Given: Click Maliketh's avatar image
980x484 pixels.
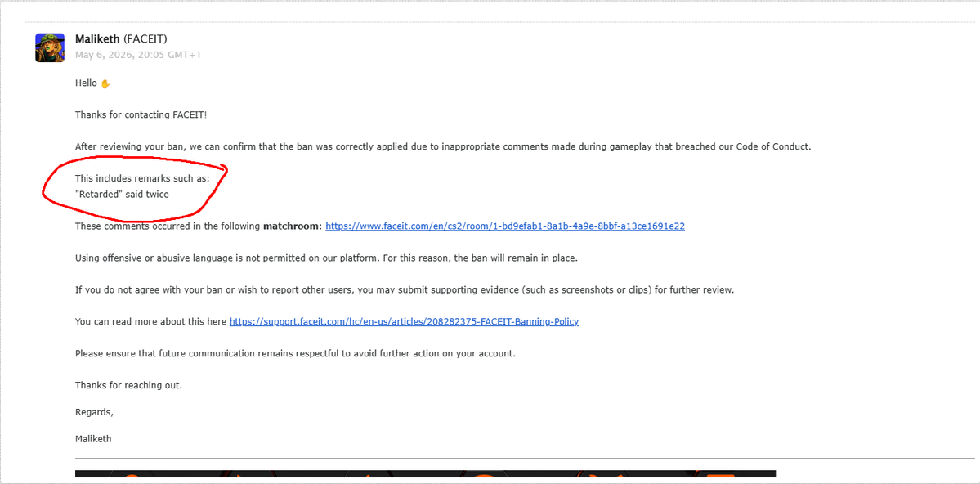Looking at the screenshot, I should (50, 47).
